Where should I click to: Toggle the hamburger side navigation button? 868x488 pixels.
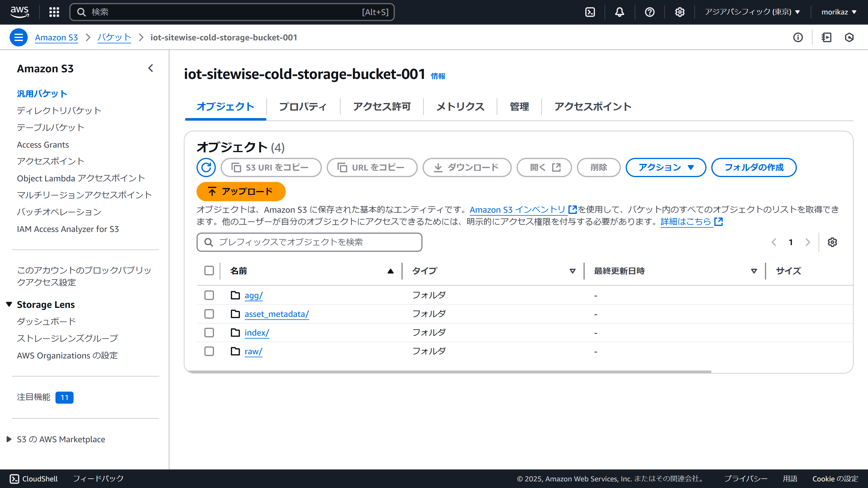[x=18, y=37]
